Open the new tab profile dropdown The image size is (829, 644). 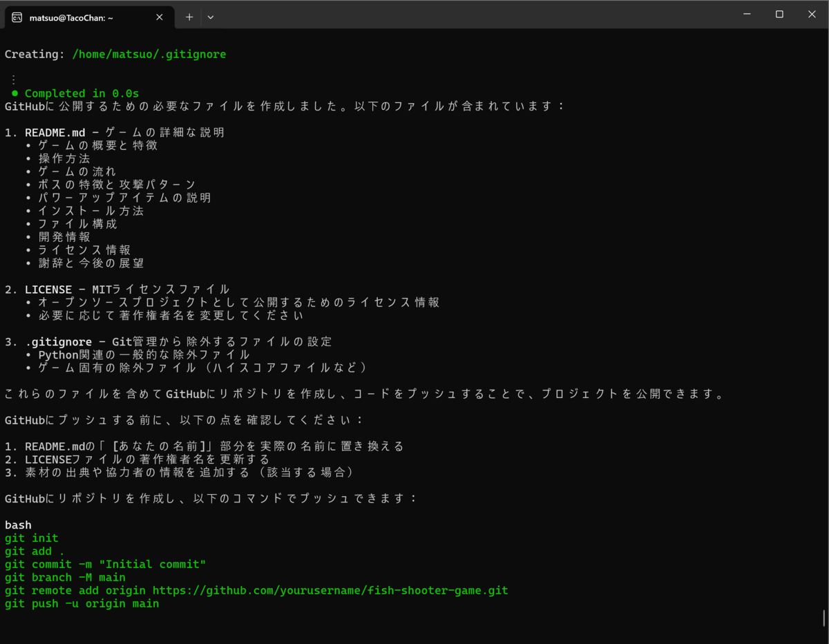tap(211, 17)
